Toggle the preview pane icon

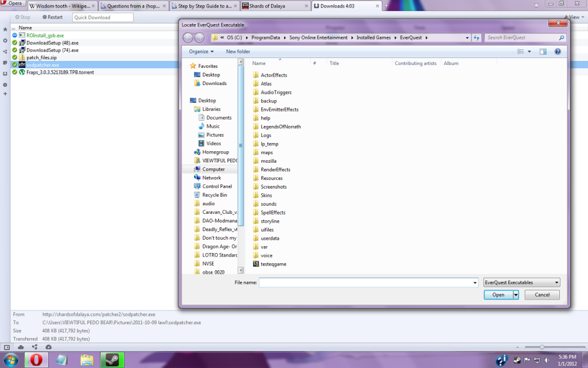coord(543,51)
